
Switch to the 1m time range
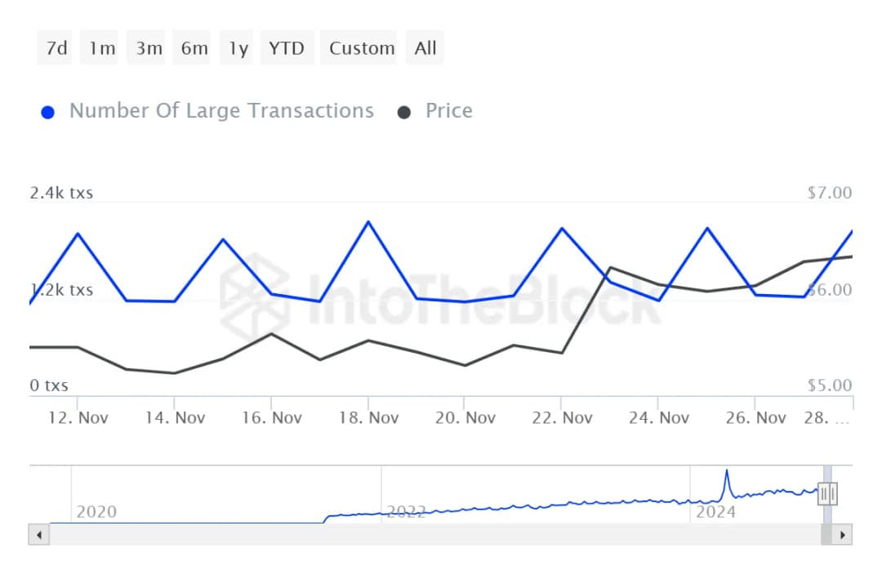[102, 48]
